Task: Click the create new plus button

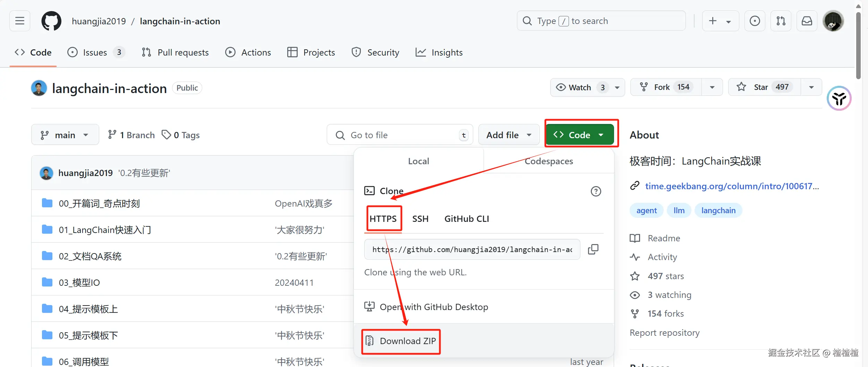Action: tap(721, 21)
